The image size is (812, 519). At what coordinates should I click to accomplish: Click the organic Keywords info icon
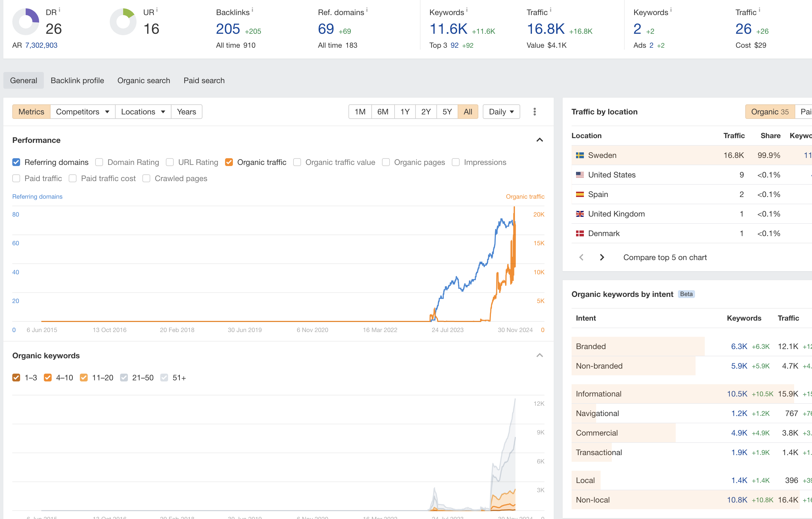[x=467, y=10]
